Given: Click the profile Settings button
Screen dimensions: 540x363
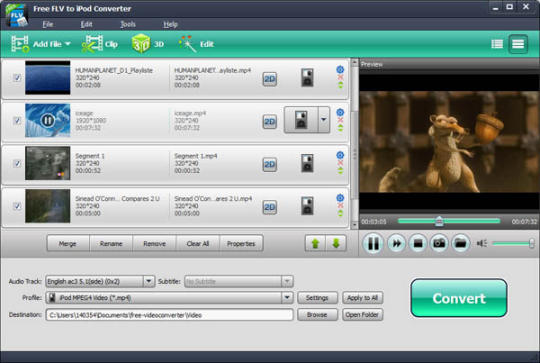Looking at the screenshot, I should tap(317, 298).
